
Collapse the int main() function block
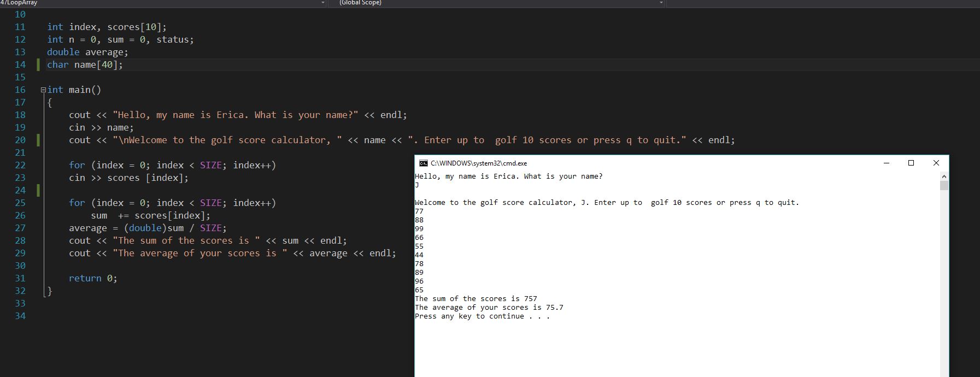tap(43, 90)
